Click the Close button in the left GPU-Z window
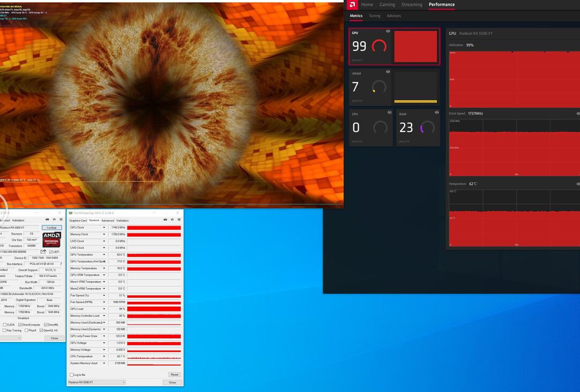580x392 pixels. (54, 338)
